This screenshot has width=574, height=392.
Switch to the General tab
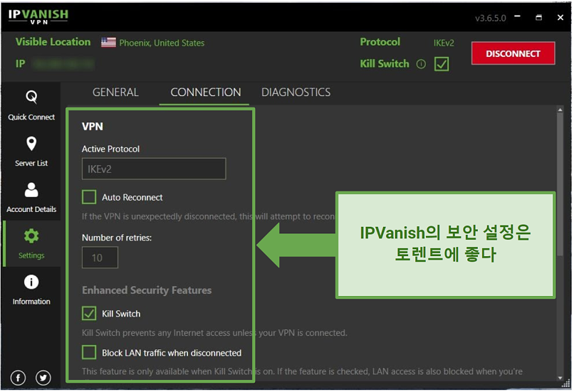pyautogui.click(x=115, y=92)
